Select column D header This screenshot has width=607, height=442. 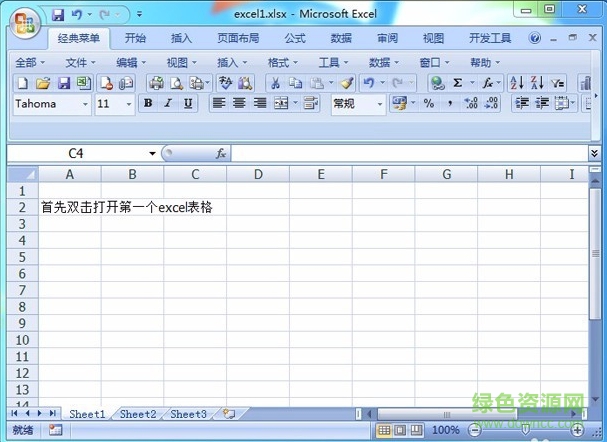tap(258, 174)
